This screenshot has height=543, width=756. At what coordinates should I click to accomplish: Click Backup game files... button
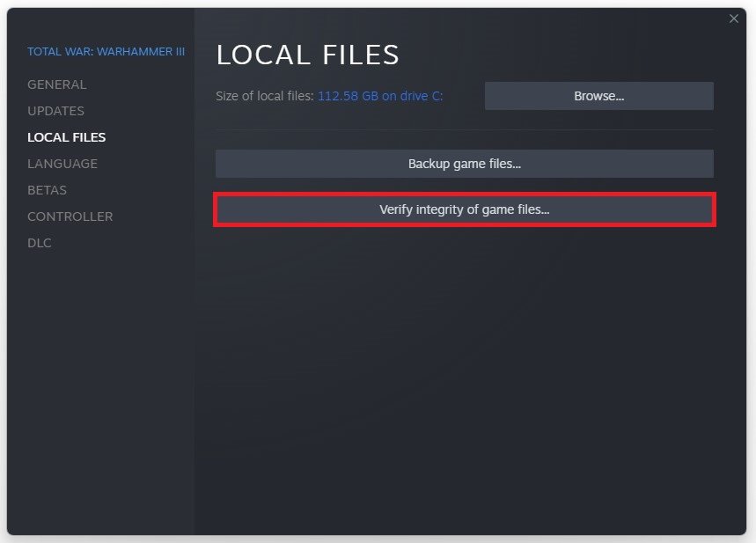point(465,164)
